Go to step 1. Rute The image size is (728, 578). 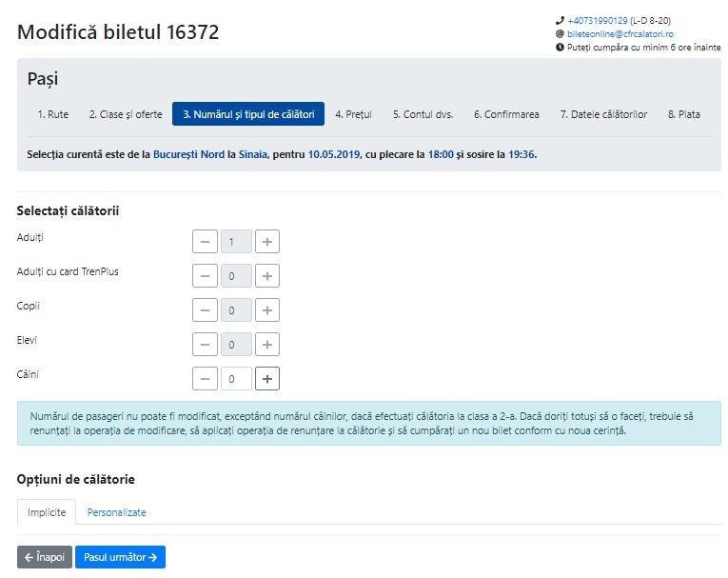click(x=53, y=114)
